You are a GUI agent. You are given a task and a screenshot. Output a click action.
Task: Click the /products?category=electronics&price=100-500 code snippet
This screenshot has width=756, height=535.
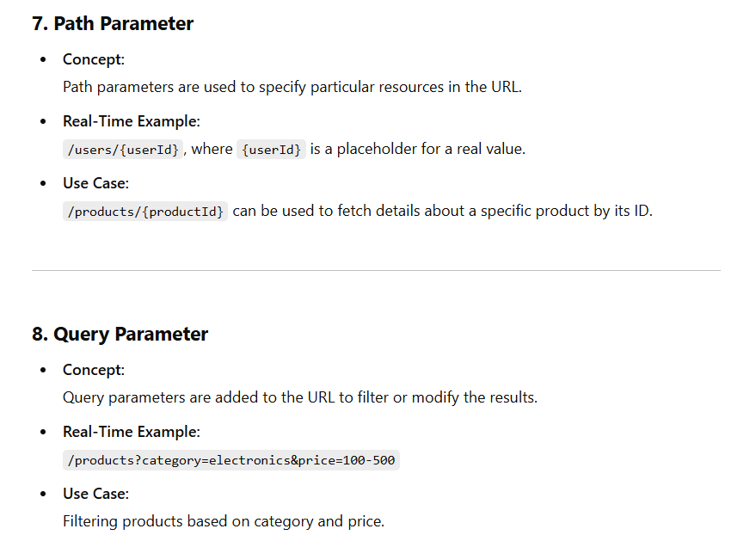tap(231, 460)
